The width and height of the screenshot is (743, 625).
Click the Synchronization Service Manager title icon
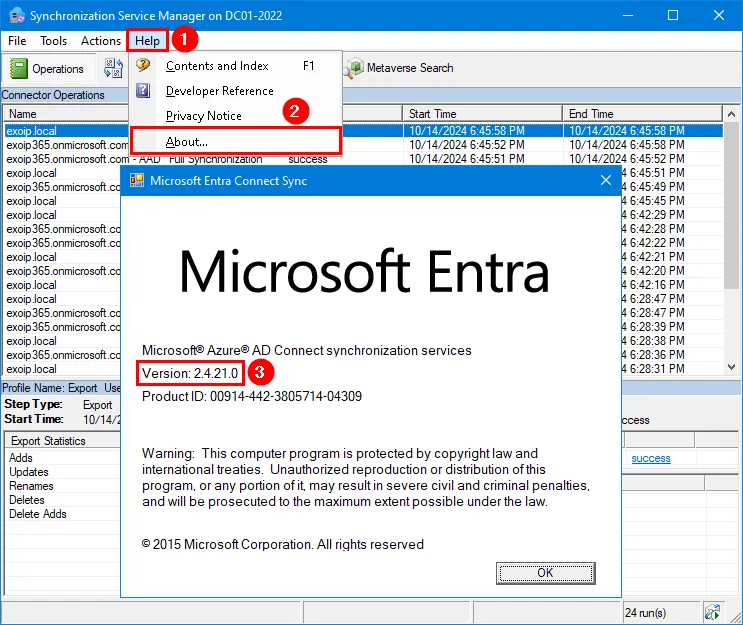pos(17,15)
